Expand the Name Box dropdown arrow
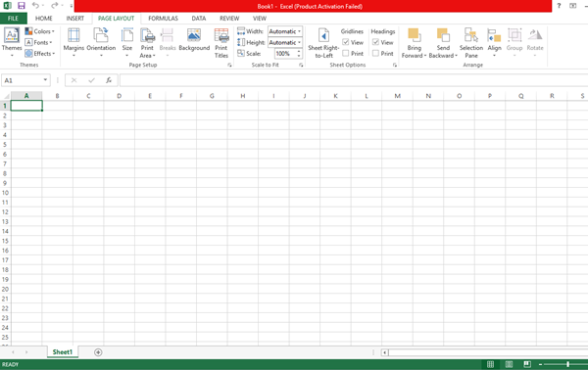The width and height of the screenshot is (588, 370). click(x=45, y=80)
